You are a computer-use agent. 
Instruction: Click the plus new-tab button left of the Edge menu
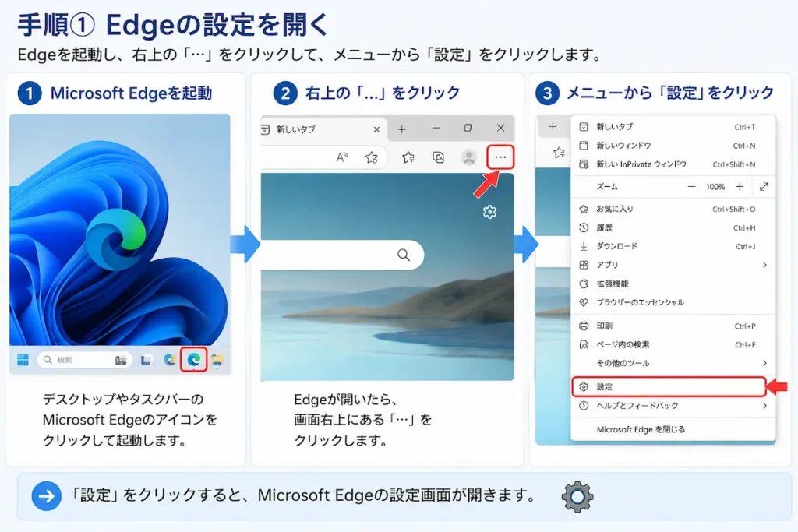click(x=553, y=127)
